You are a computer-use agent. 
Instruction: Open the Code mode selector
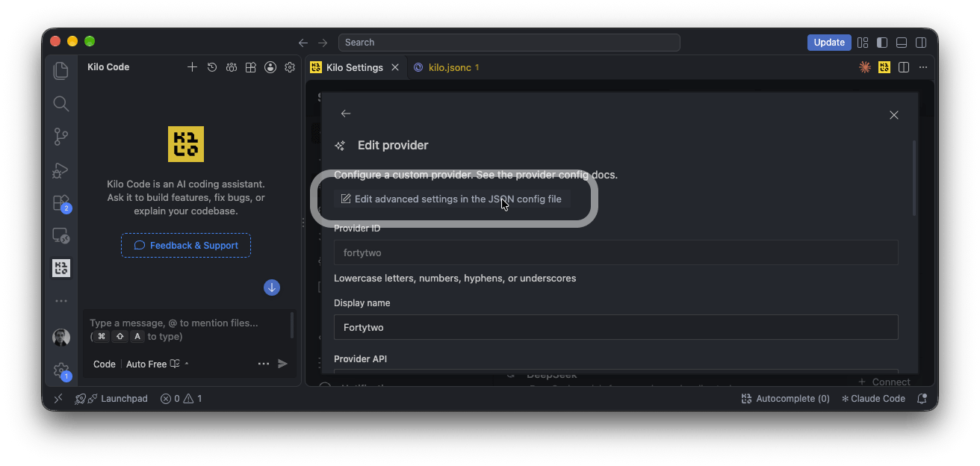tap(105, 364)
